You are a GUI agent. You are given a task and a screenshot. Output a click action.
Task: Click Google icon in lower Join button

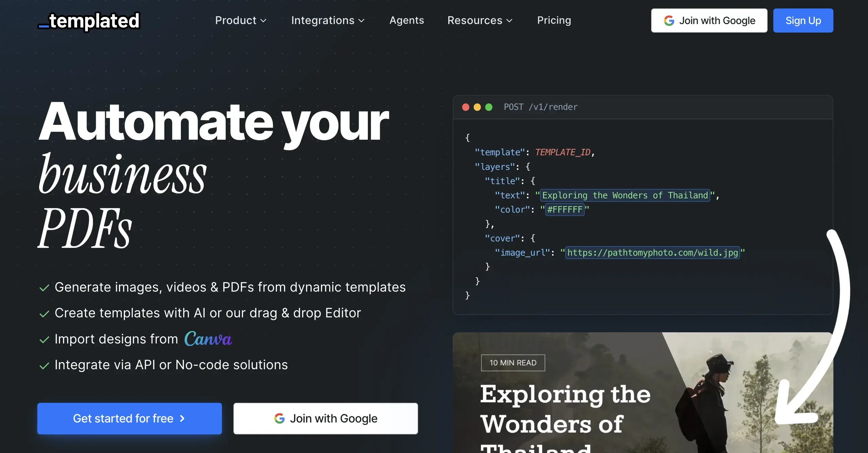coord(279,418)
